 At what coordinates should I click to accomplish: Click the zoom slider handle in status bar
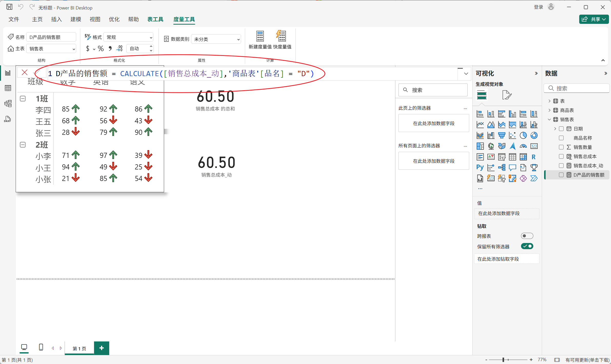point(503,360)
